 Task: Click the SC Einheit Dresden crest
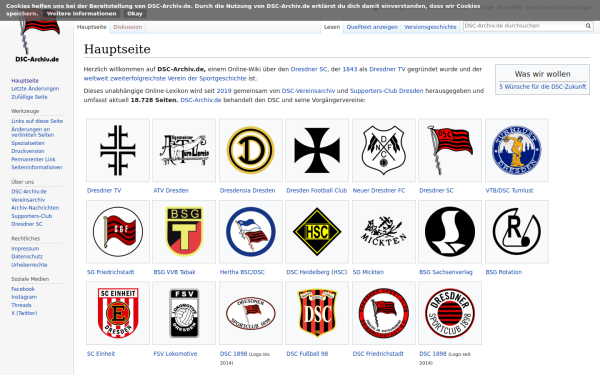(x=118, y=313)
